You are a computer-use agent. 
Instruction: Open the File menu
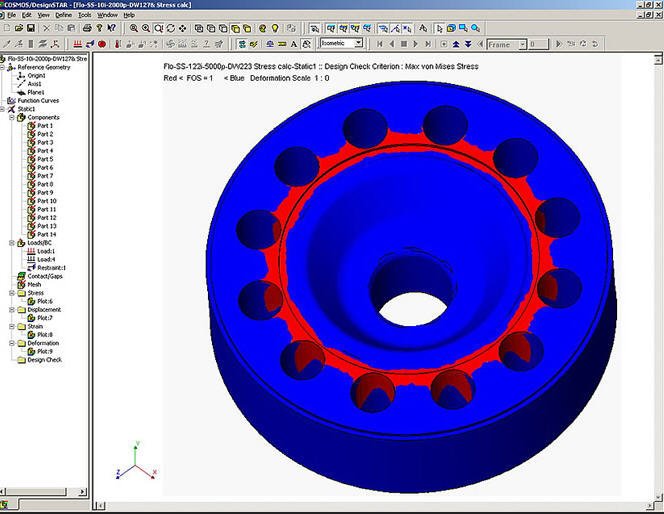[x=11, y=15]
